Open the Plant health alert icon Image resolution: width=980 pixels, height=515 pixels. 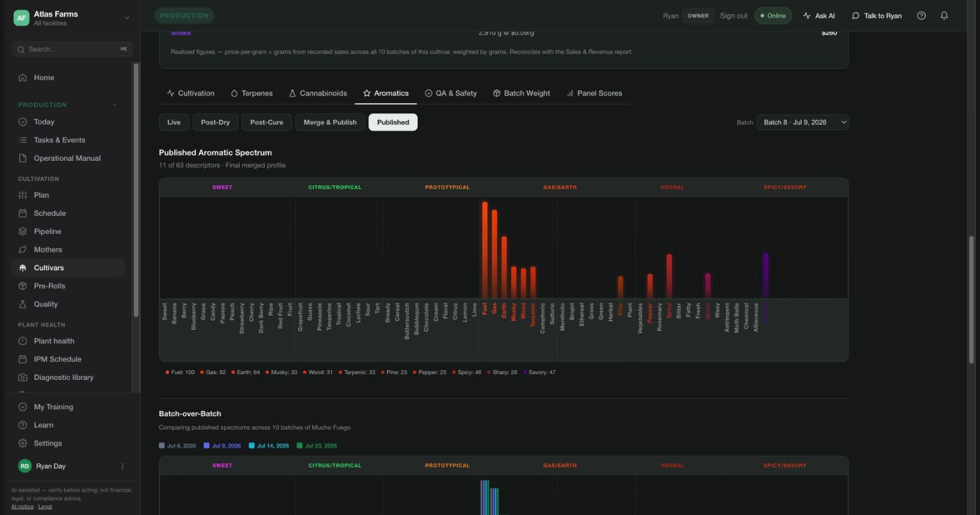22,341
